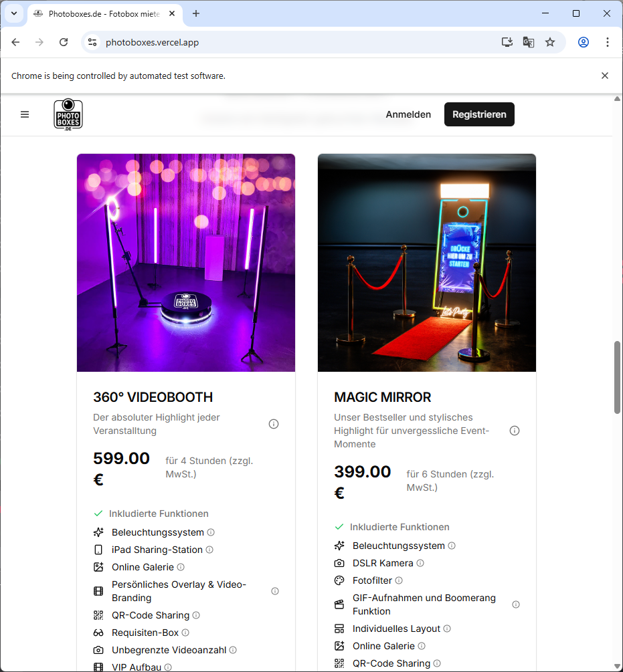Click the Photoboxes.de logo
The image size is (623, 672).
coord(68,114)
